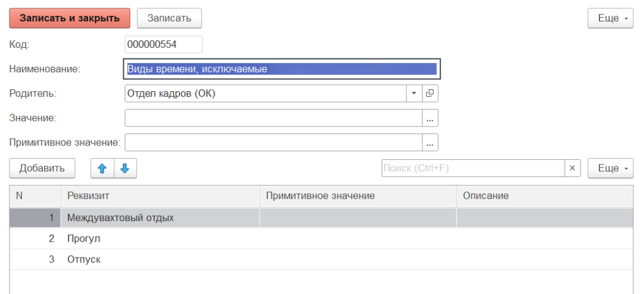
Task: Select the Междувахтовый отдых row
Action: (x=120, y=218)
